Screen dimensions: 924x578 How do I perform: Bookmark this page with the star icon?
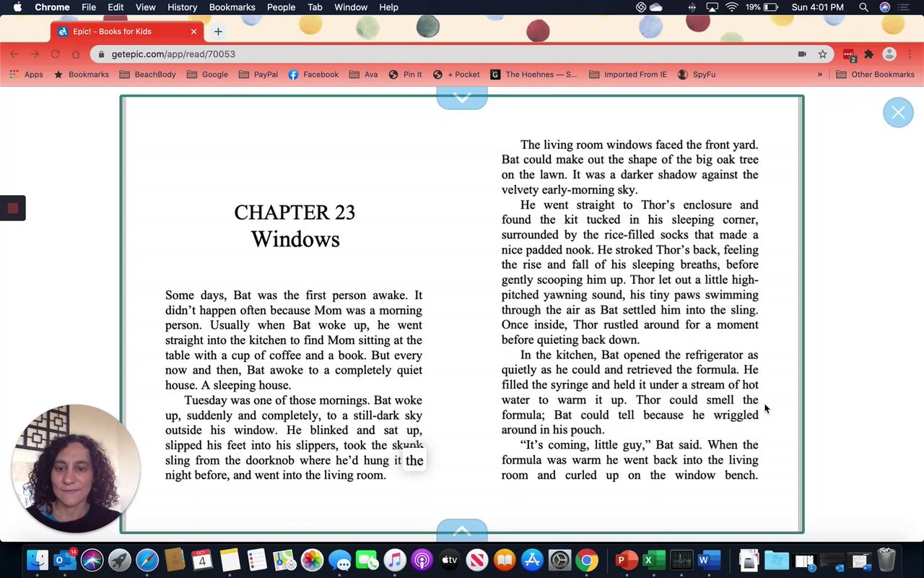tap(822, 54)
